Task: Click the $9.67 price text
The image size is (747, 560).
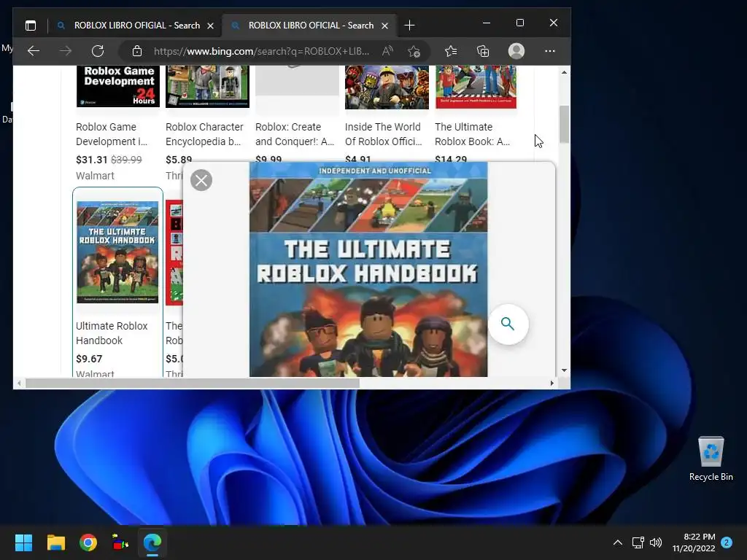Action: [x=89, y=359]
